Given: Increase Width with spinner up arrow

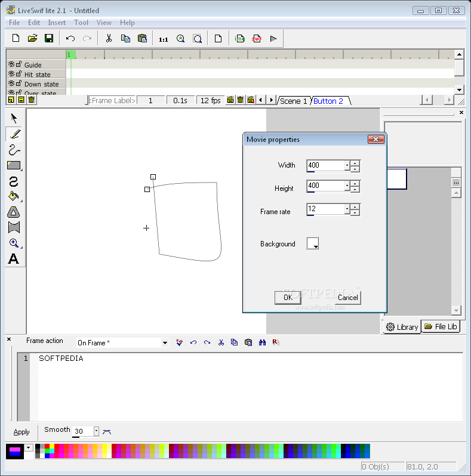Looking at the screenshot, I should click(355, 163).
